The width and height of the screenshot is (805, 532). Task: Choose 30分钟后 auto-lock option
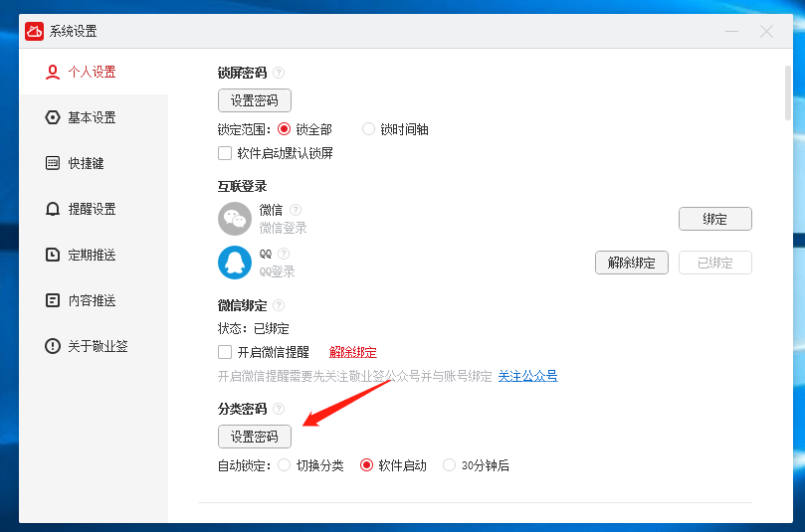[x=450, y=465]
